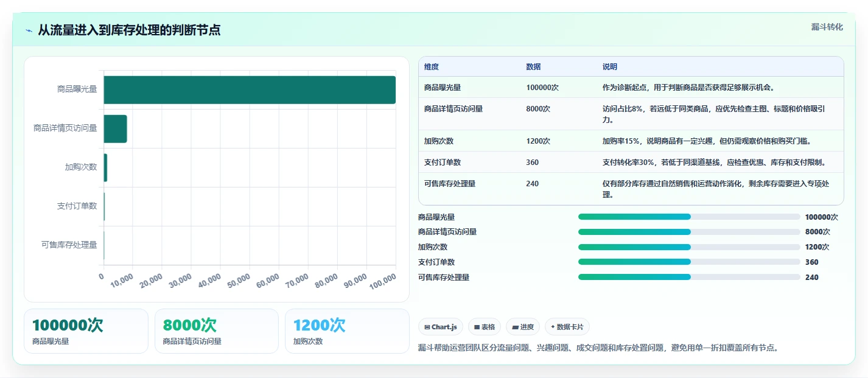Image resolution: width=868 pixels, height=378 pixels.
Task: Click the footer note starting 漏斗帮助运营团队
Action: (598, 348)
